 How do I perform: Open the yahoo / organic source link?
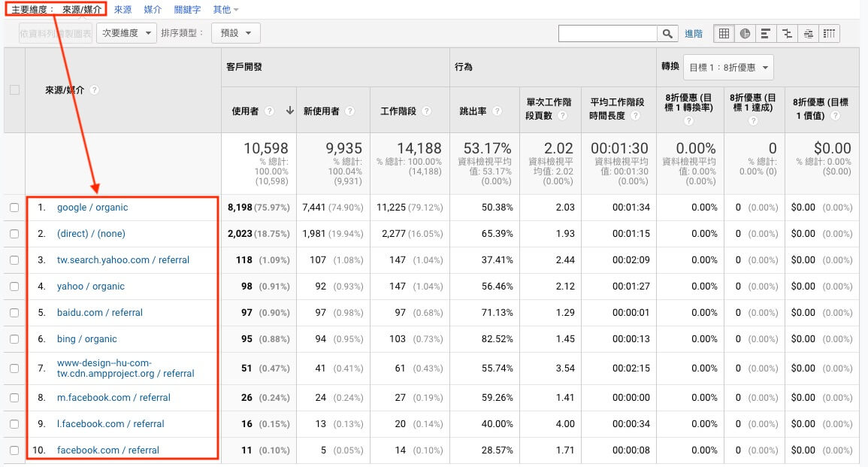[x=90, y=287]
